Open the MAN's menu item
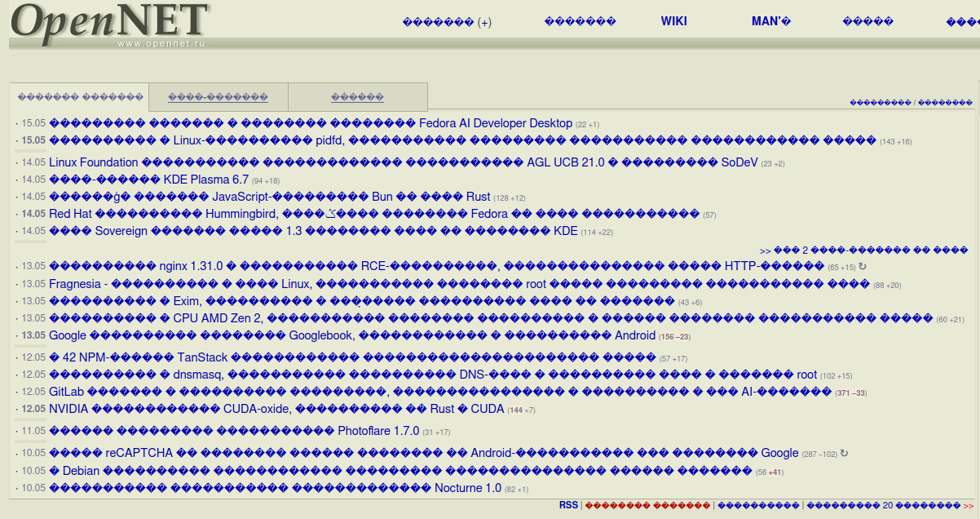 tap(771, 22)
